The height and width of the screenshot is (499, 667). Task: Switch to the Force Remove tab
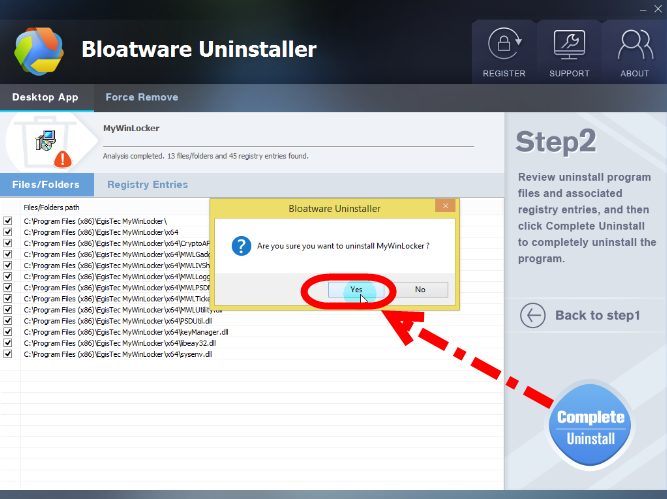142,97
